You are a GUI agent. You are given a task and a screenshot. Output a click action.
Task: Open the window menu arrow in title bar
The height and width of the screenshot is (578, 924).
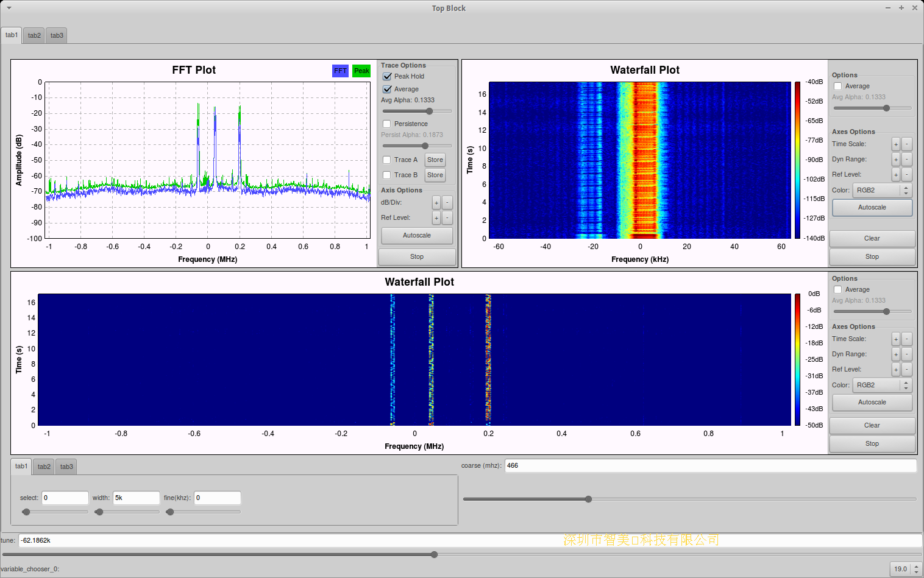pos(9,8)
